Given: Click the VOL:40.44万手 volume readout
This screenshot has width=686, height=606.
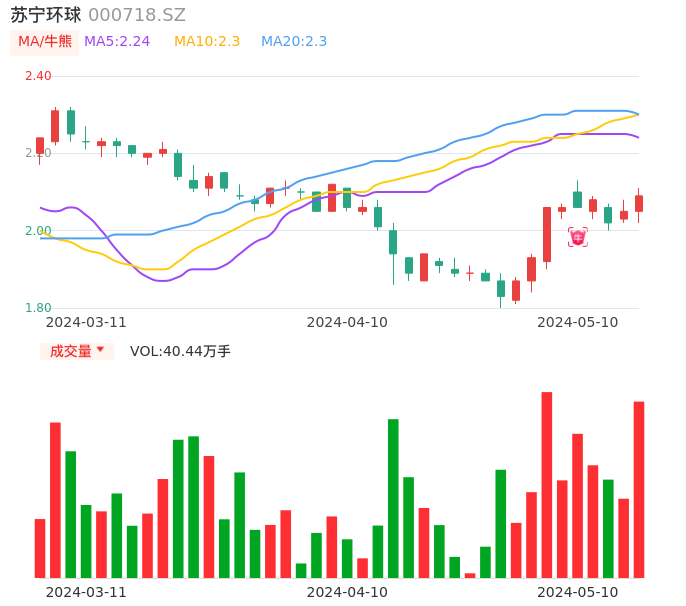Looking at the screenshot, I should 180,351.
